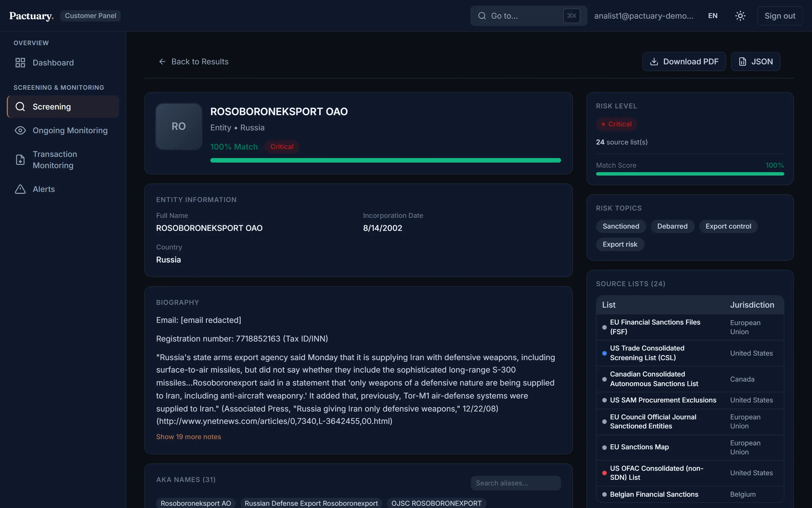812x508 pixels.
Task: Open Ongoing Monitoring in sidebar
Action: click(x=63, y=130)
